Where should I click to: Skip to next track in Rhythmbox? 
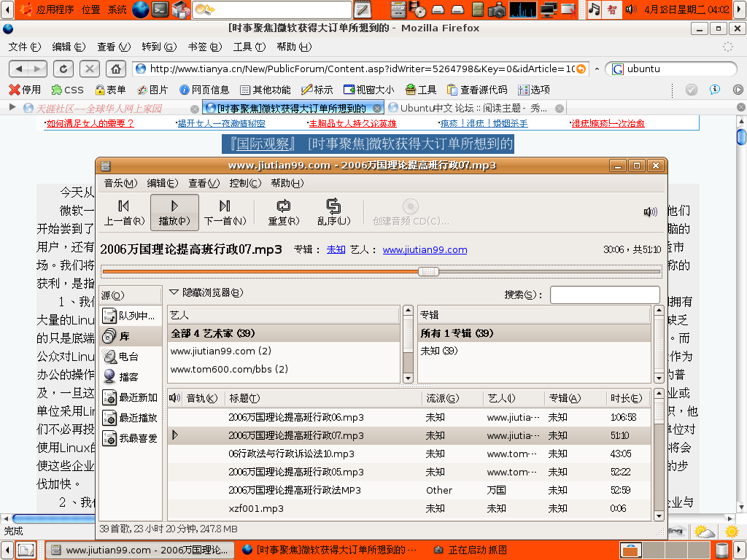pyautogui.click(x=225, y=212)
